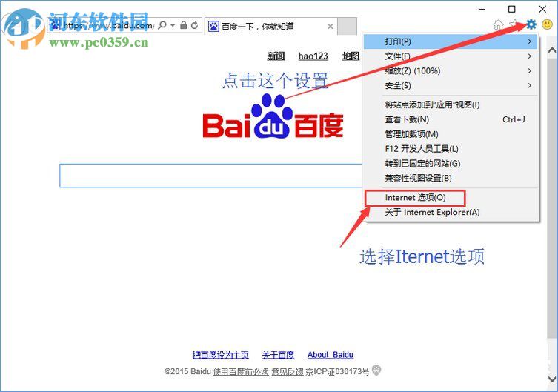Expand the 文件(F) submenu arrow

530,56
